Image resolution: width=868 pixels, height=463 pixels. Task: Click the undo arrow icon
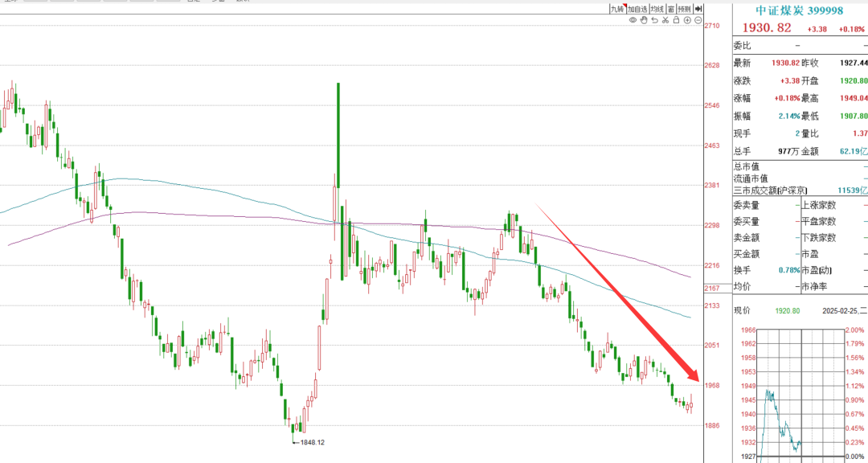pyautogui.click(x=655, y=20)
